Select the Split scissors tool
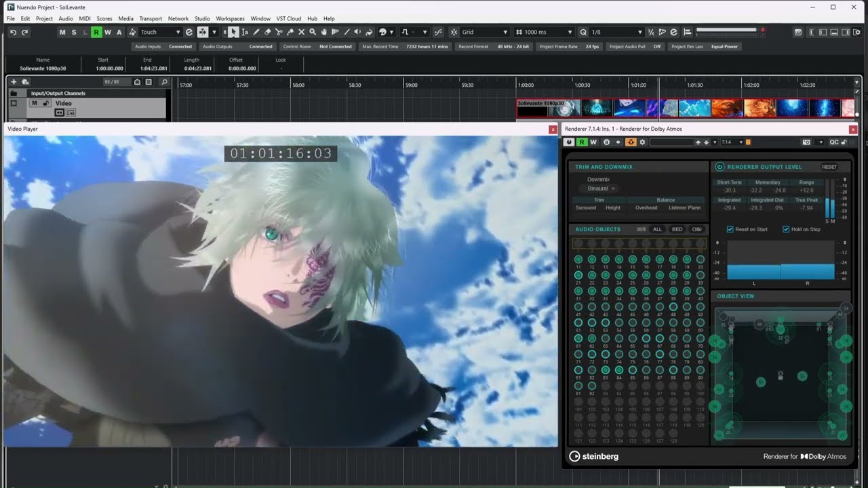 click(x=279, y=32)
